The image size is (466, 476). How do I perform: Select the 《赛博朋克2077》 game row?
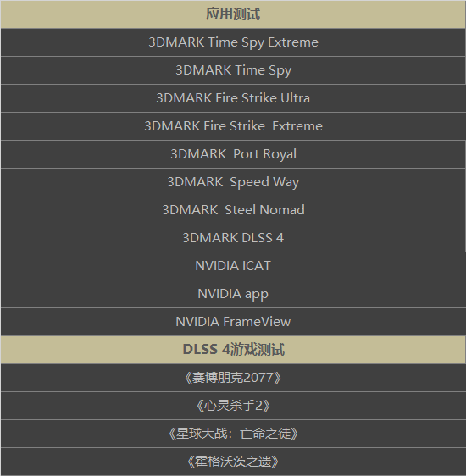point(233,378)
